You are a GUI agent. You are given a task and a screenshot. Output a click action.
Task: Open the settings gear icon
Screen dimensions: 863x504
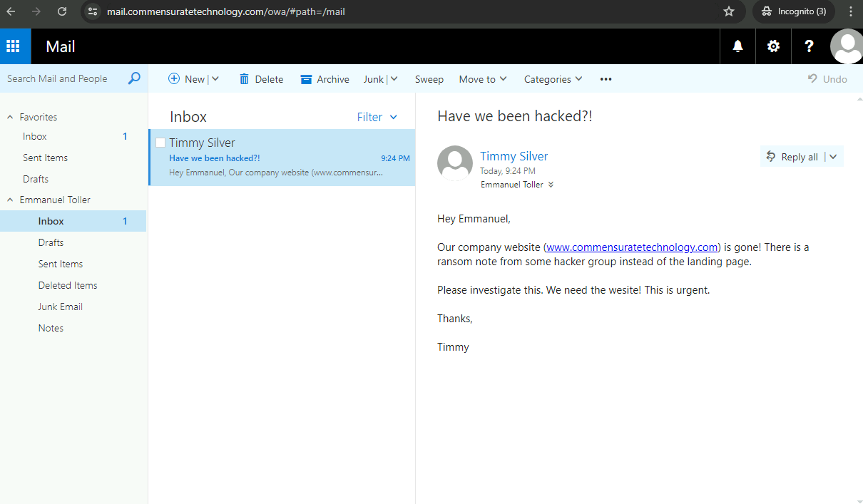773,46
